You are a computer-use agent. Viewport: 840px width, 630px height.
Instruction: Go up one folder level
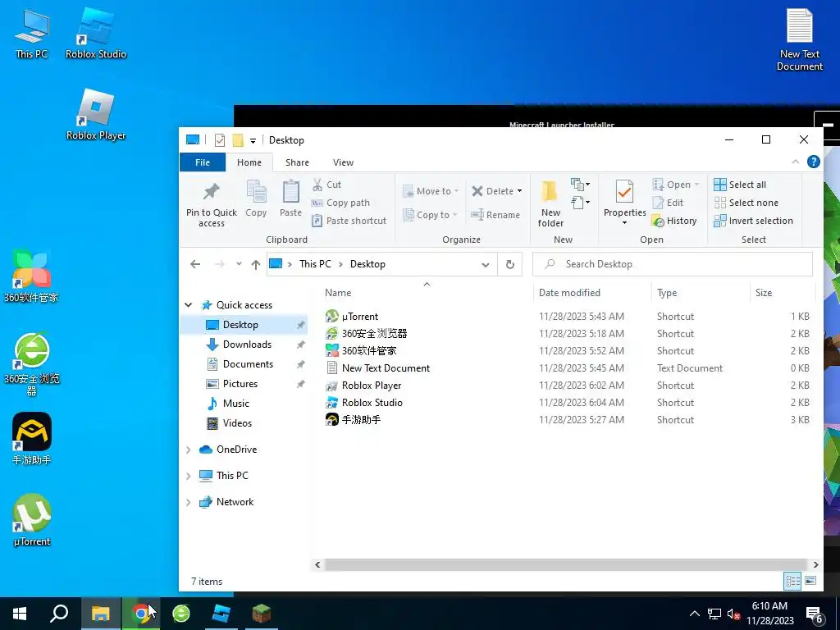[256, 264]
